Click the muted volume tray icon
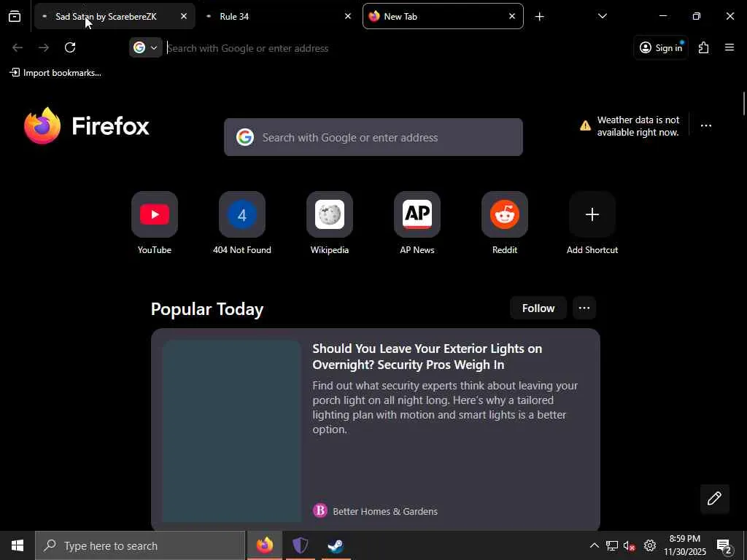Viewport: 747px width, 560px height. point(630,545)
